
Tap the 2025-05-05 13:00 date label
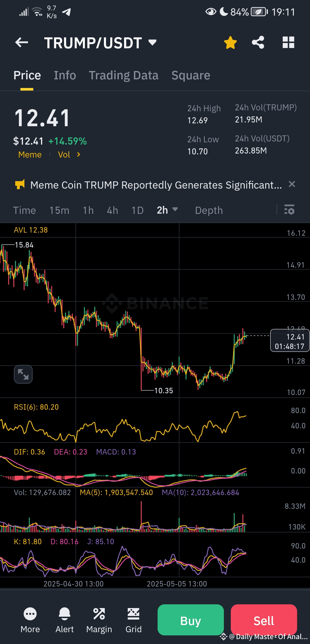[177, 584]
